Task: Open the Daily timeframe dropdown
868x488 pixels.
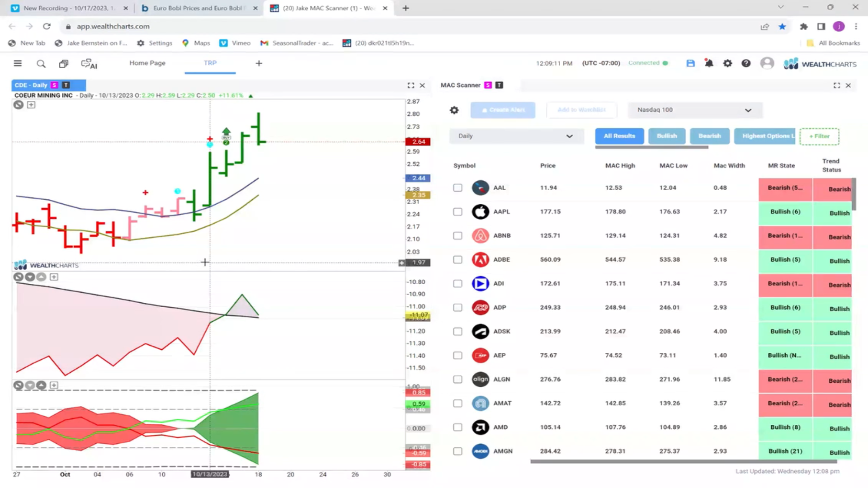Action: tap(516, 136)
